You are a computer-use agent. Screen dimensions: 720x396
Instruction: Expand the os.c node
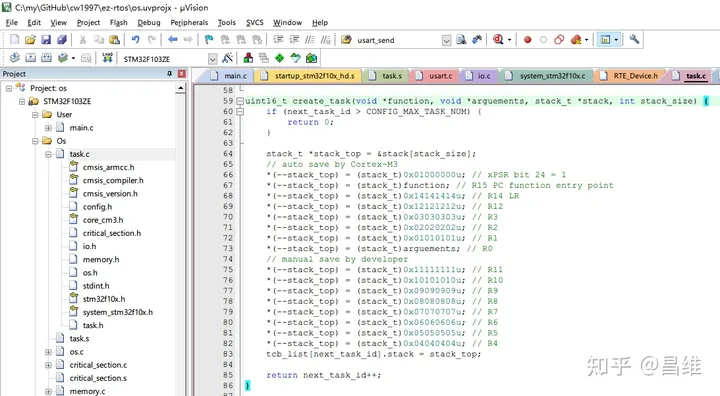(48, 352)
